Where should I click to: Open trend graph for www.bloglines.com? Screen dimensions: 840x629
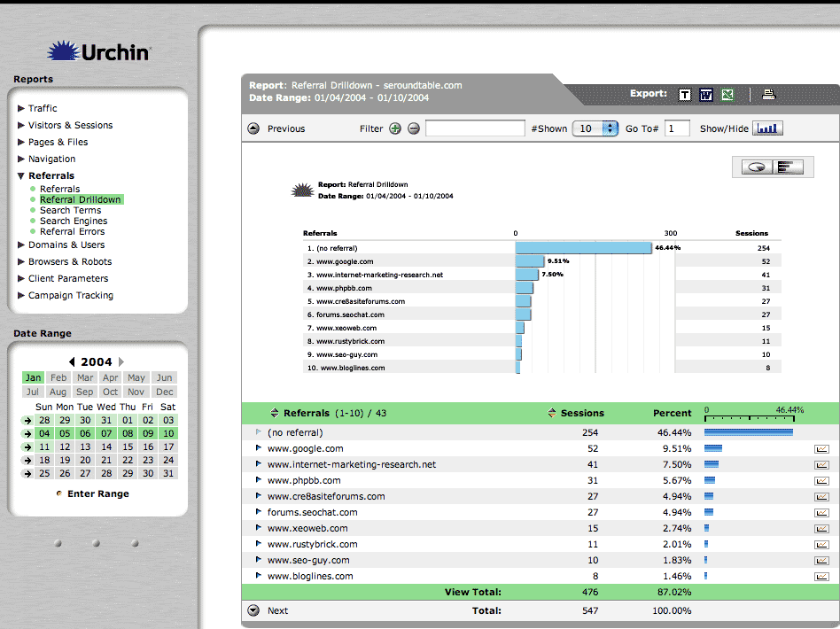pos(821,577)
